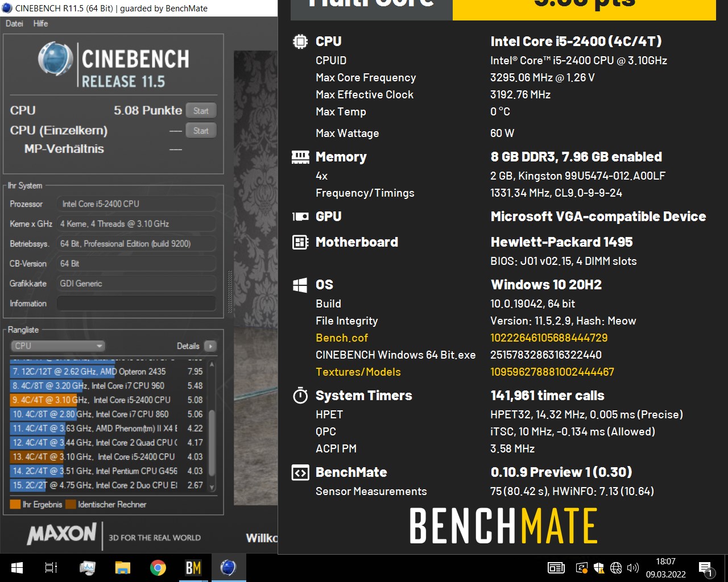Select ranking row 10 Core i7 CPU 860

107,414
